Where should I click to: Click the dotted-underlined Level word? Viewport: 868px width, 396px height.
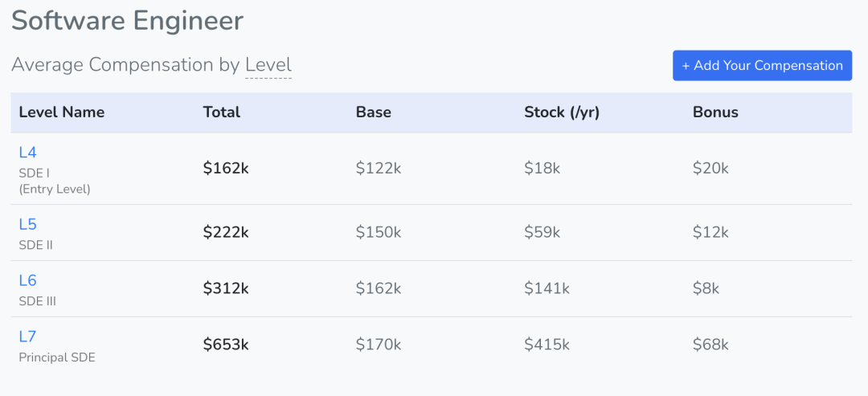[268, 65]
